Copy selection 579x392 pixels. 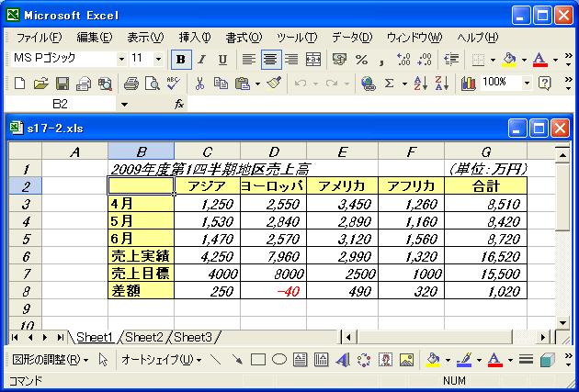coord(221,84)
